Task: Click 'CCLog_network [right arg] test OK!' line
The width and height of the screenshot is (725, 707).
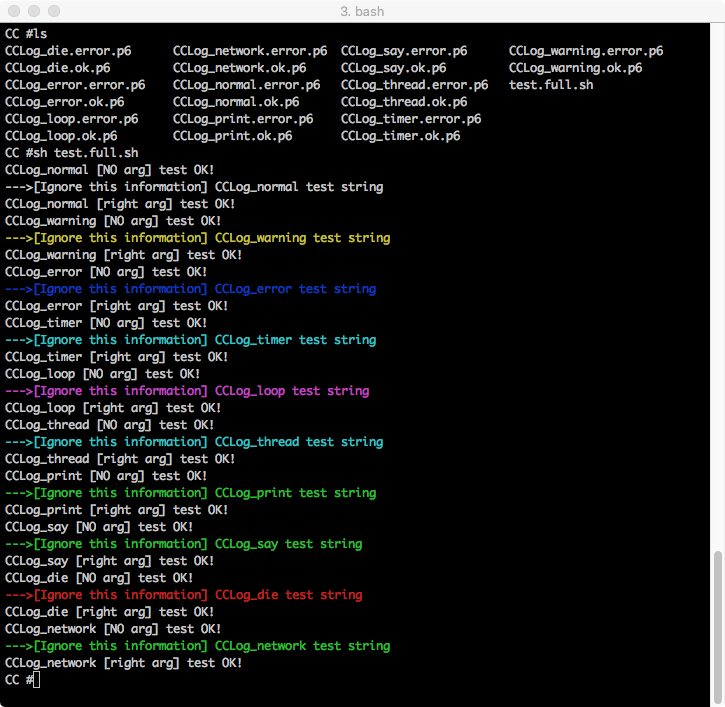Action: tap(123, 663)
